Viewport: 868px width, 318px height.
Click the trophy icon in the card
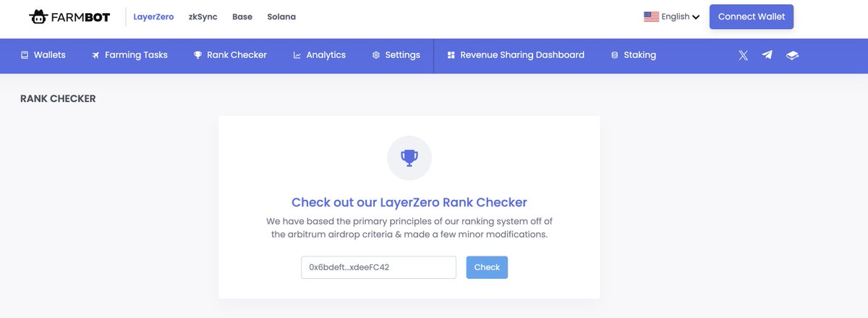[x=409, y=158]
